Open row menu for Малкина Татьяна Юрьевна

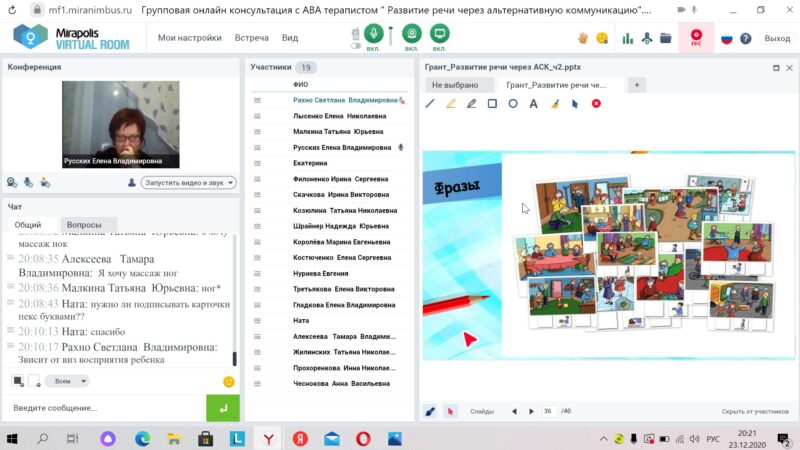coord(257,132)
